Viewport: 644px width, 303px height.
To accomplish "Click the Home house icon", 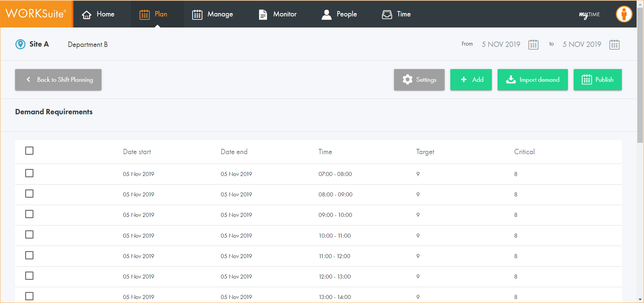I will 87,14.
